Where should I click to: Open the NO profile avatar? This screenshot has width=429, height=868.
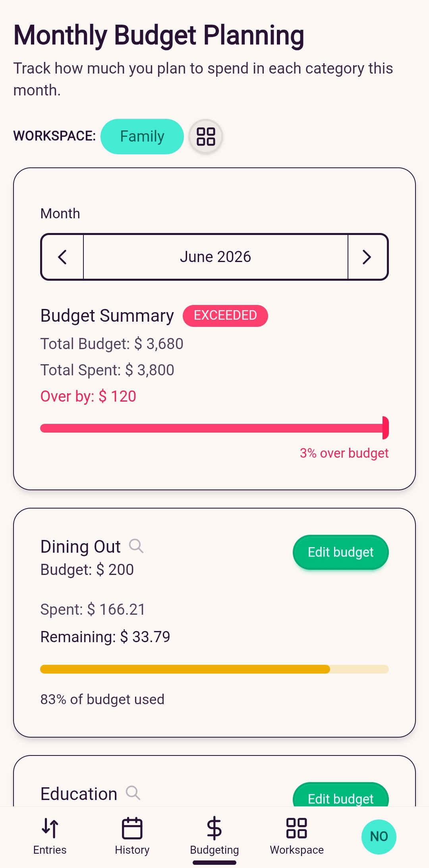coord(379,837)
